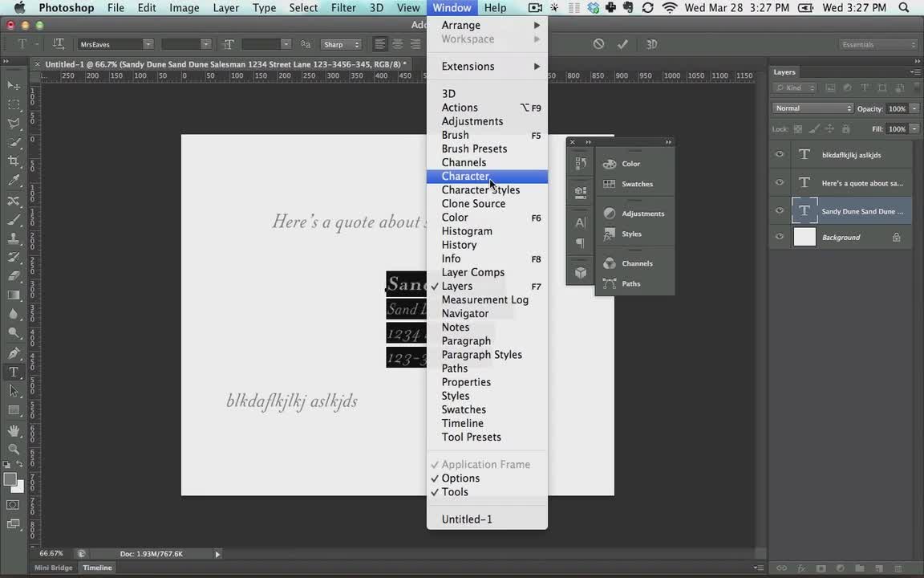Toggle lock layer position
Screen dimensions: 924x578
pos(829,128)
